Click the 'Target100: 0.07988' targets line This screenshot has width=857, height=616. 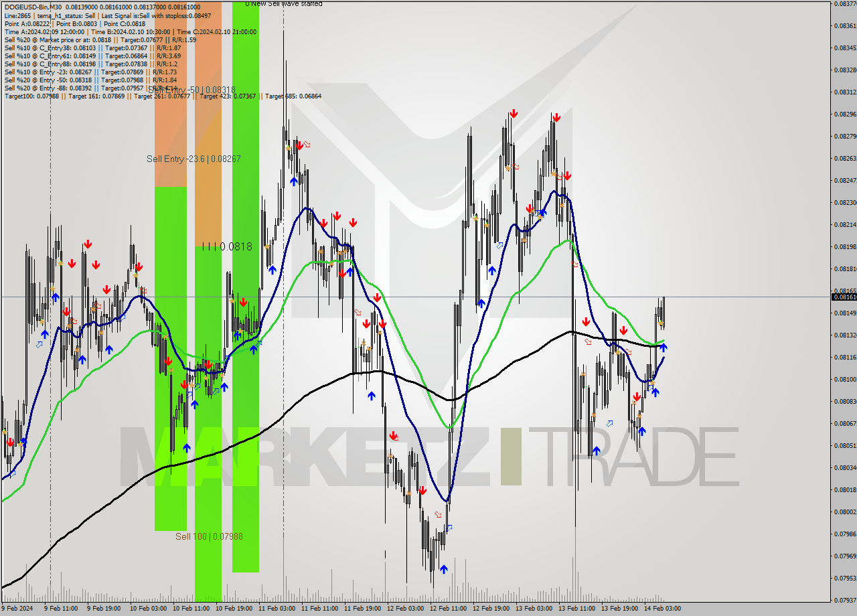[163, 96]
